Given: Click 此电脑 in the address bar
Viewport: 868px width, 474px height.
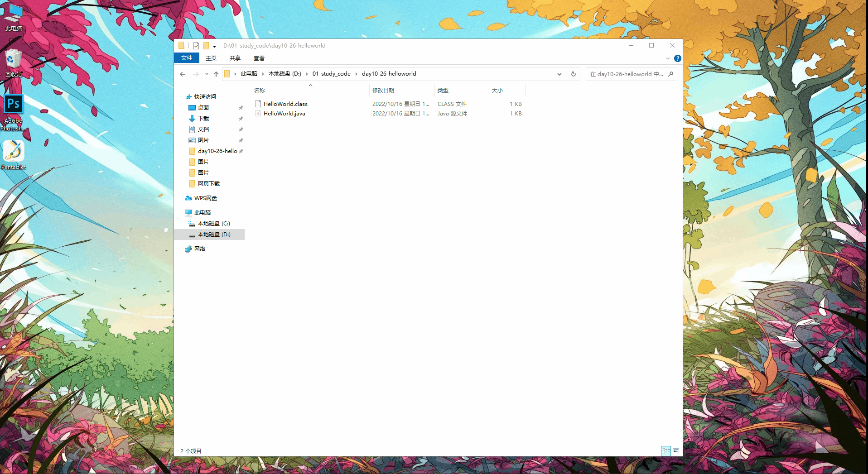Looking at the screenshot, I should click(249, 74).
